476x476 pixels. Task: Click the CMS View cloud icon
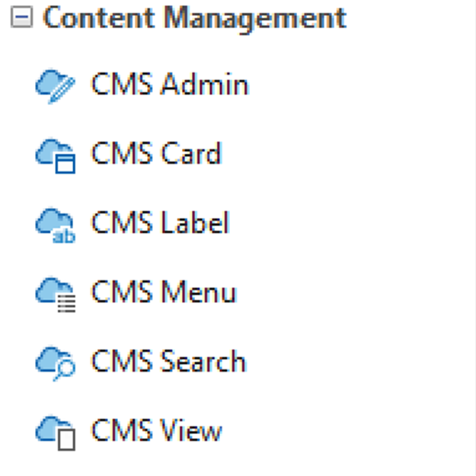point(56,433)
